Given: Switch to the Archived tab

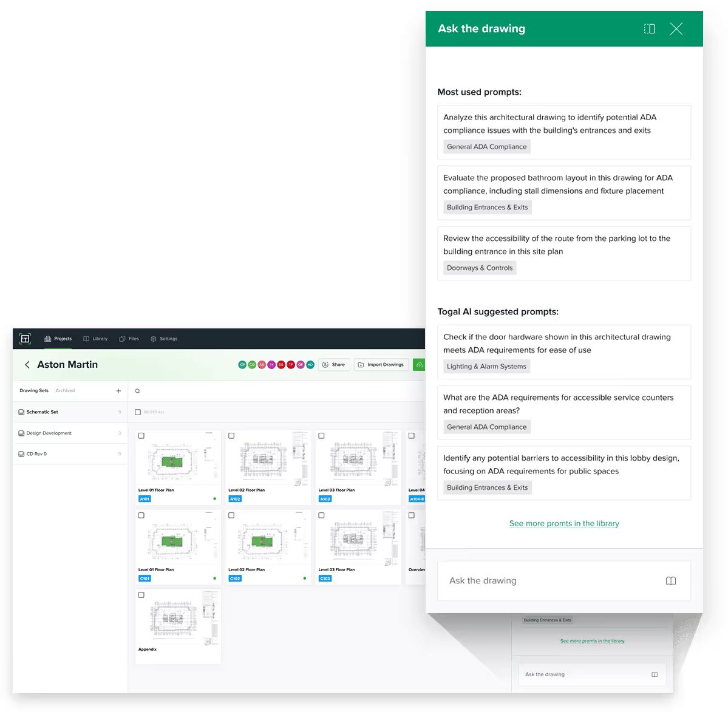Looking at the screenshot, I should coord(65,391).
